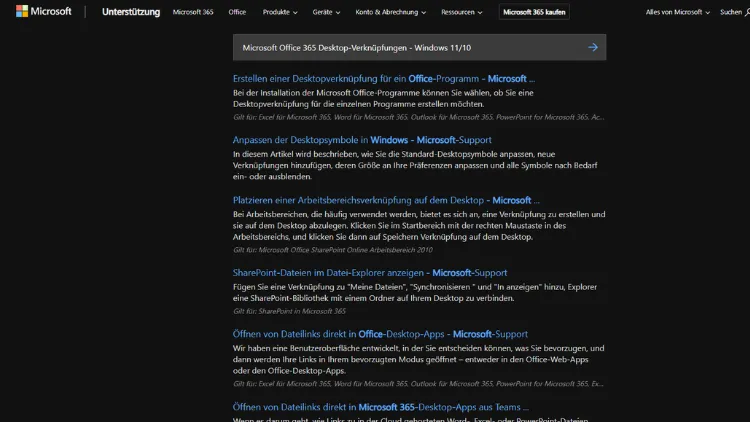Open 'Öffnen von Dateilinks direkt in Office-Desktop-Apps' result
Screen dimensions: 750x422
[x=380, y=334]
